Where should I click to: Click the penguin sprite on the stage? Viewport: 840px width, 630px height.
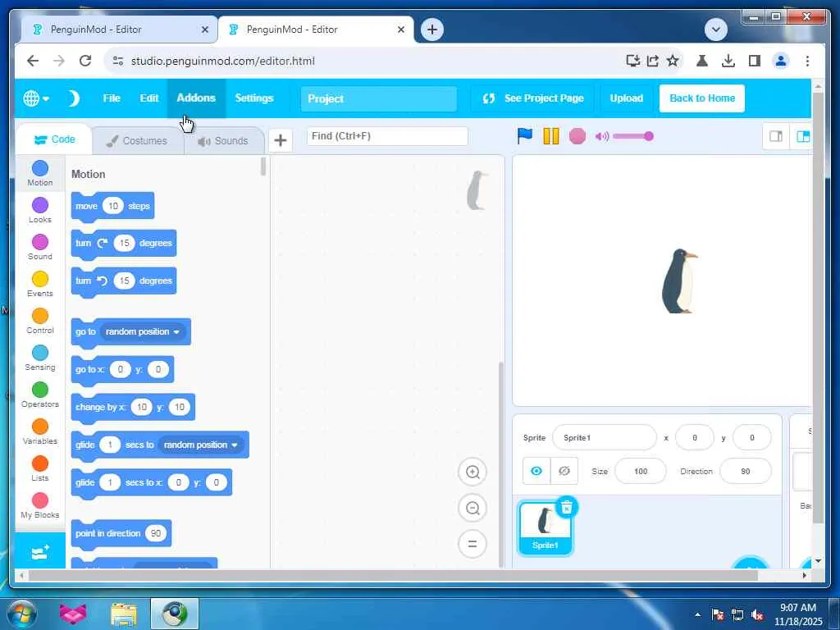pyautogui.click(x=679, y=281)
